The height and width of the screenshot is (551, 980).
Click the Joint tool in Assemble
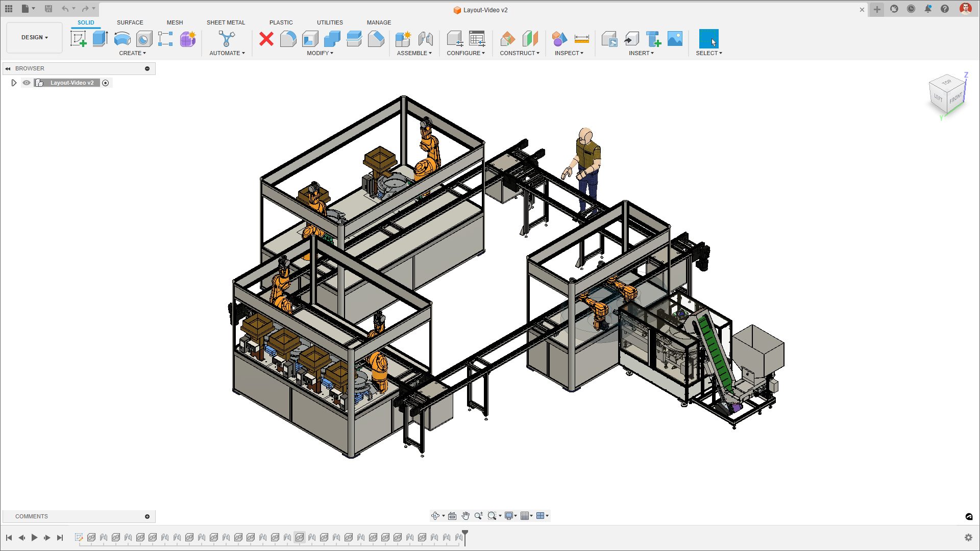coord(425,39)
